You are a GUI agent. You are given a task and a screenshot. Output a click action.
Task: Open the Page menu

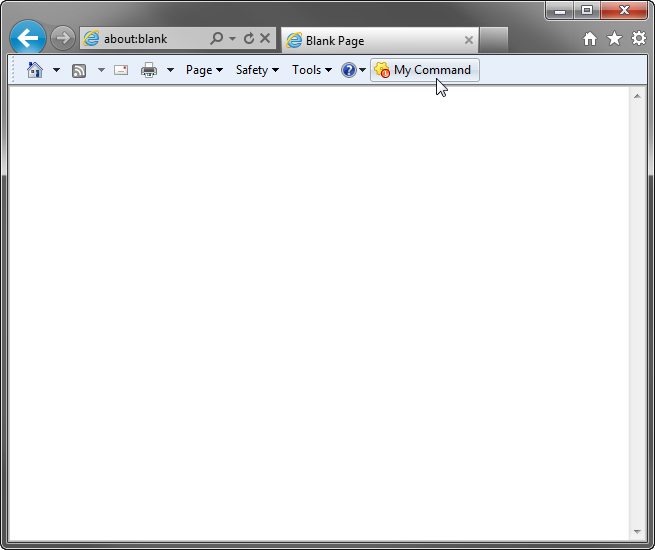pyautogui.click(x=204, y=70)
